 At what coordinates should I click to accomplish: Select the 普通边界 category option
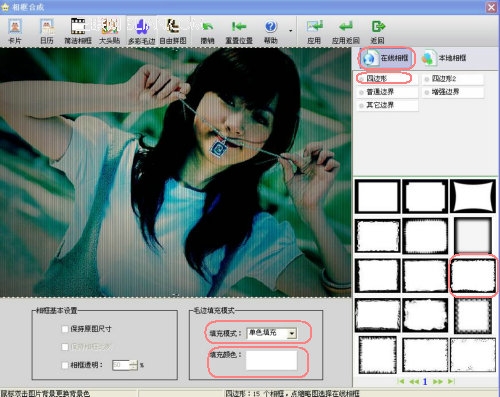pyautogui.click(x=387, y=92)
